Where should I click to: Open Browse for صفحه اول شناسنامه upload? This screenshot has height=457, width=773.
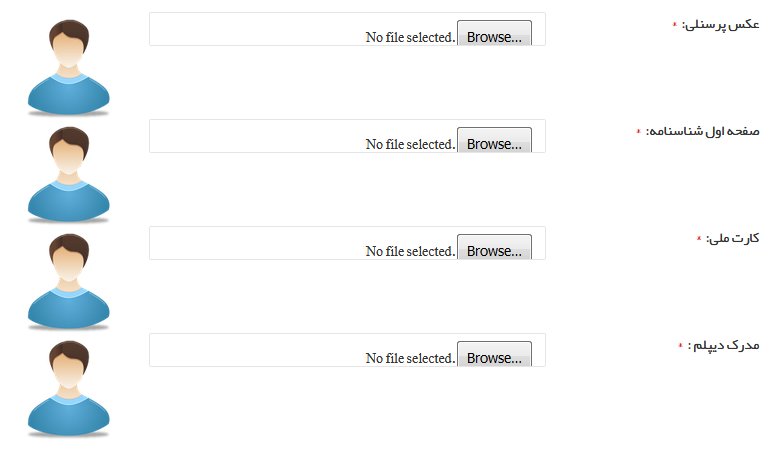point(494,140)
